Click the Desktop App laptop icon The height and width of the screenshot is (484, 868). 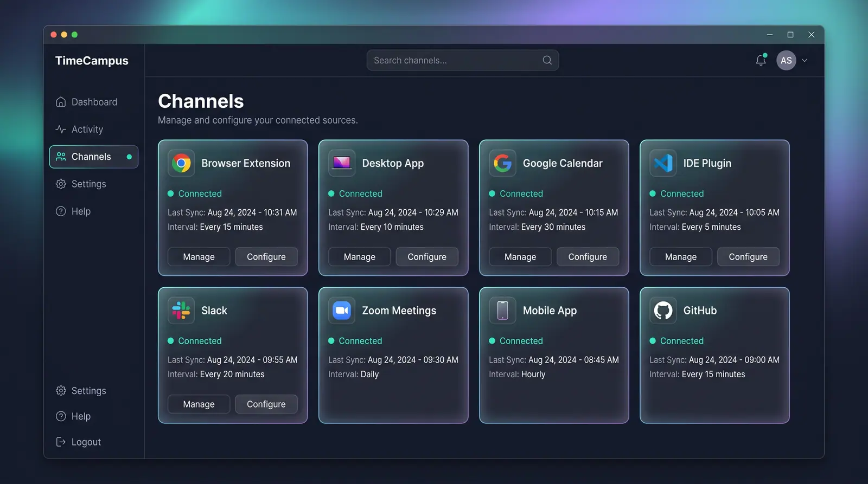pyautogui.click(x=342, y=163)
